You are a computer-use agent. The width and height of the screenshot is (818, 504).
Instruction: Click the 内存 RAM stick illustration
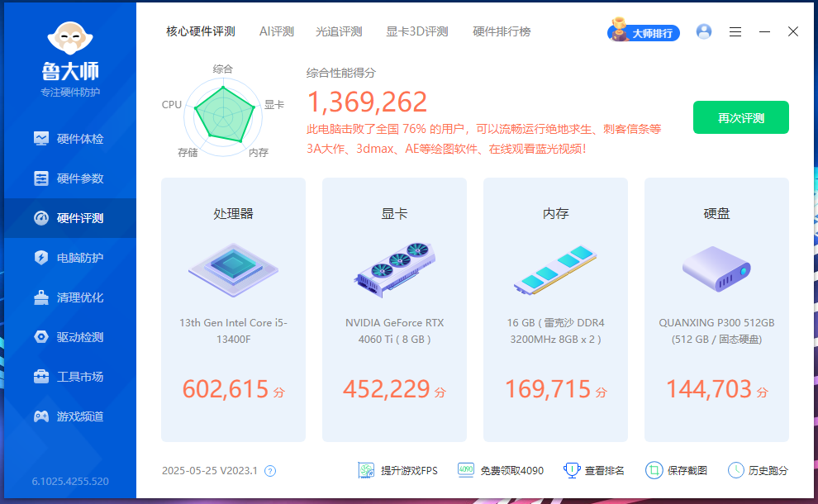pos(555,269)
